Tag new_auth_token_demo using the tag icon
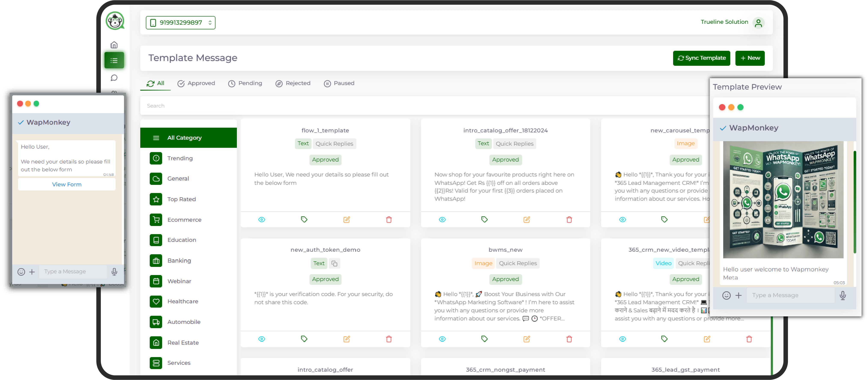This screenshot has height=380, width=868. point(304,339)
